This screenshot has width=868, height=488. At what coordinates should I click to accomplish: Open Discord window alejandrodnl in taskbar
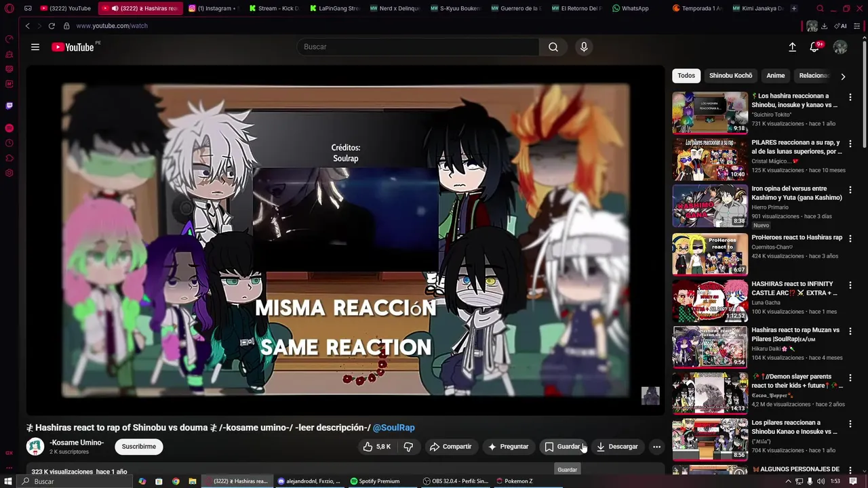click(x=309, y=481)
